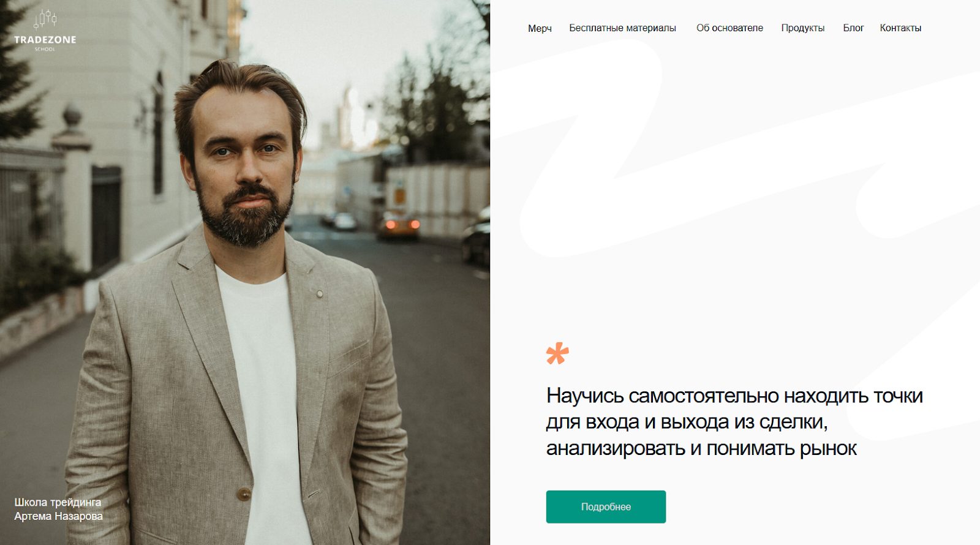Click the text line 'для входа и выхода из сделки'
The image size is (980, 545).
click(685, 422)
